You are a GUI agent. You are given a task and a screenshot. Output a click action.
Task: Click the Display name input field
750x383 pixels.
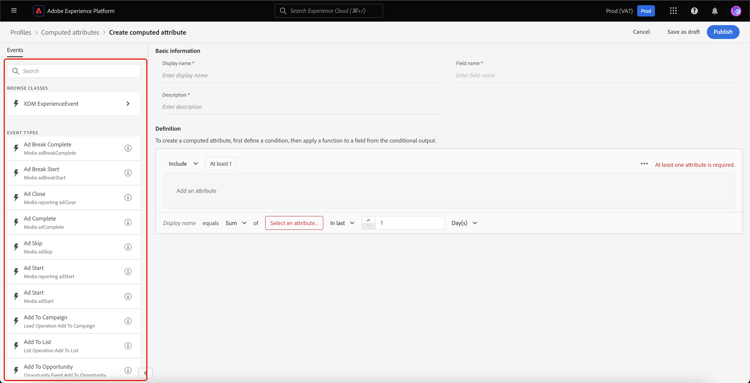tap(302, 76)
